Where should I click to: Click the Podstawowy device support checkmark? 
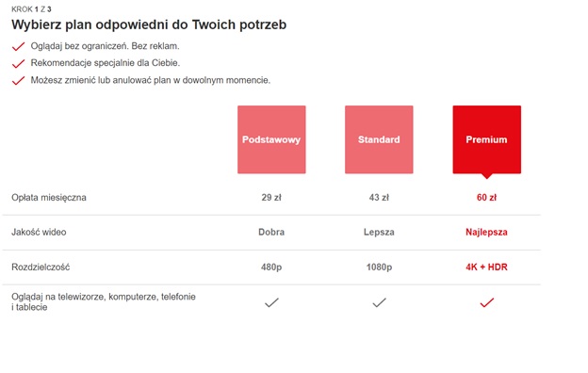coord(271,302)
